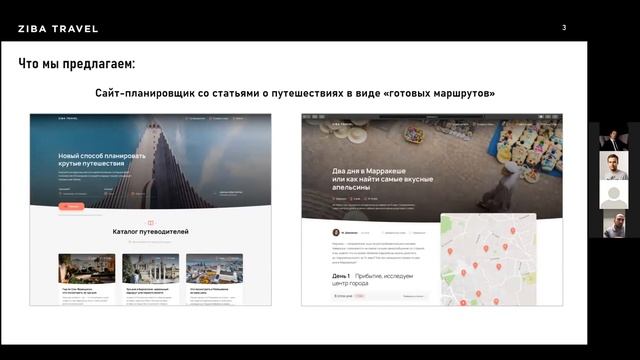Click "День 1 Прибытие, исследуем центр города"

click(x=373, y=280)
